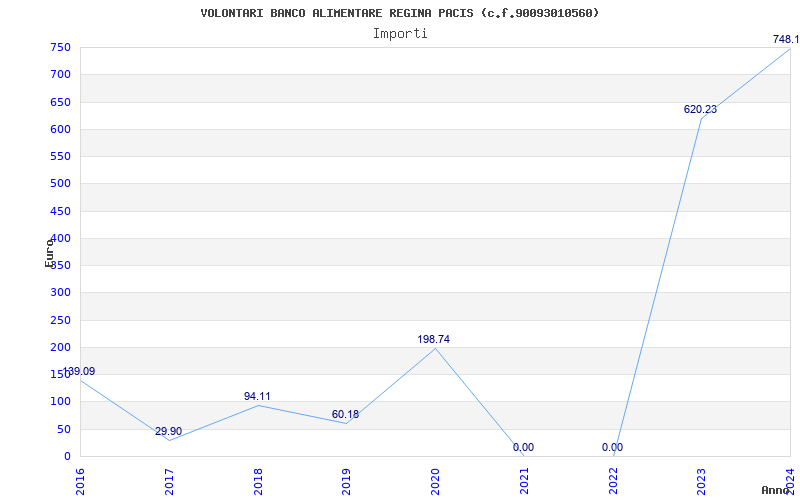Click the 450 y-axis tick
The width and height of the screenshot is (800, 500).
click(x=60, y=211)
